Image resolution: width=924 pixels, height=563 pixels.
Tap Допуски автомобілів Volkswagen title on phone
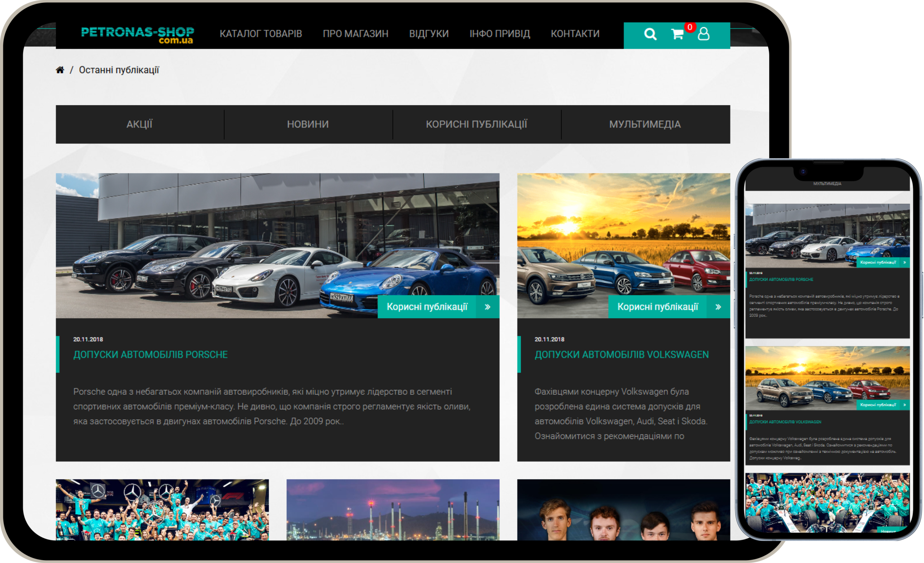(x=785, y=422)
